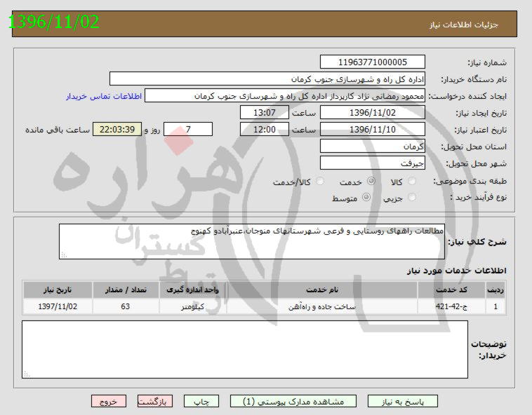Click the اطلاعات خدمات مورد نیاز heading
This screenshot has width=532, height=415.
(x=456, y=271)
